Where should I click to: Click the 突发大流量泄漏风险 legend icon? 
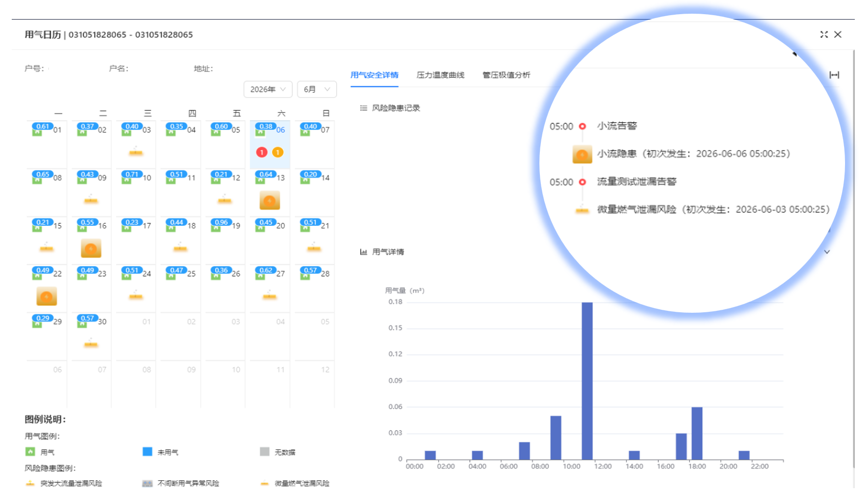(x=30, y=483)
